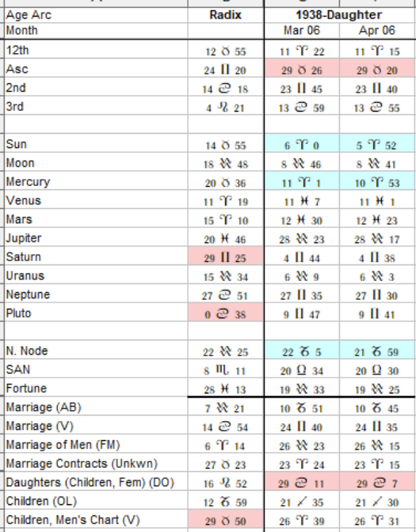
Task: Click the Children (OL) Mar 06 cell
Action: point(302,501)
